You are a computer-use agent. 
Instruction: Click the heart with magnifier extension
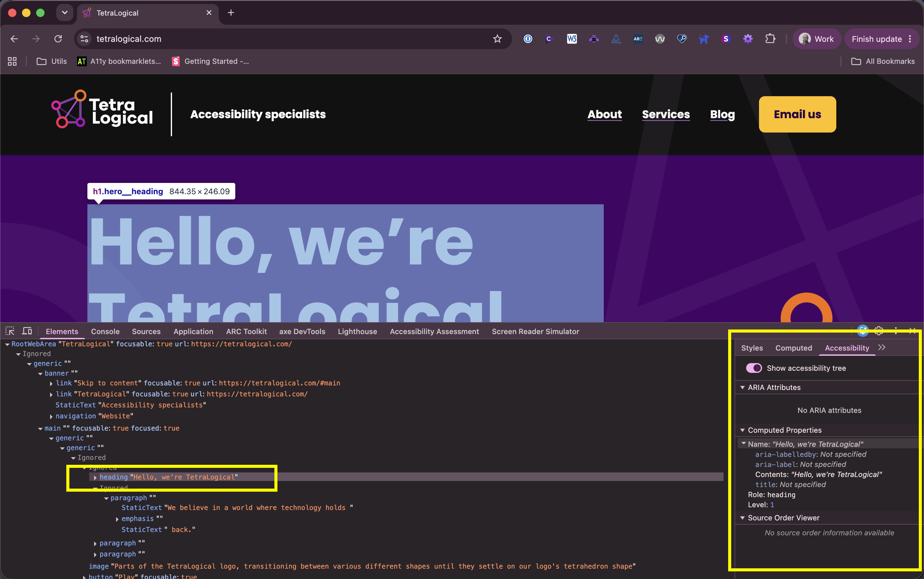pyautogui.click(x=682, y=39)
